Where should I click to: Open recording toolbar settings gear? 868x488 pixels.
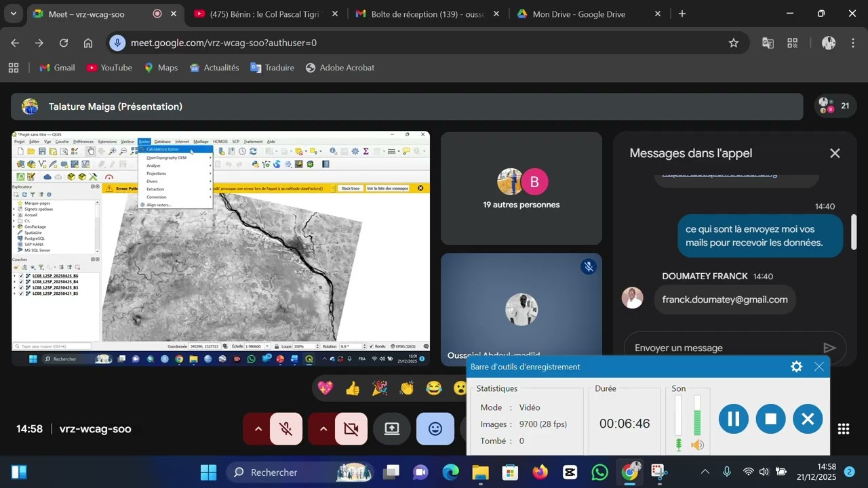(797, 367)
